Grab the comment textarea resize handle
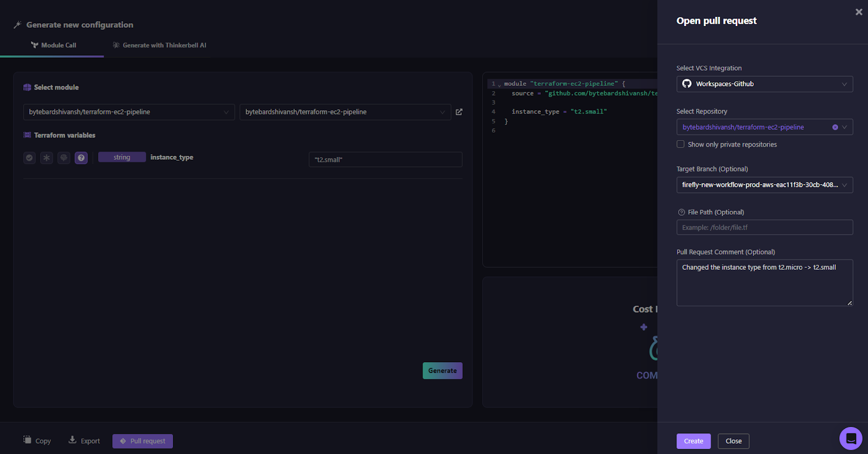 tap(850, 303)
